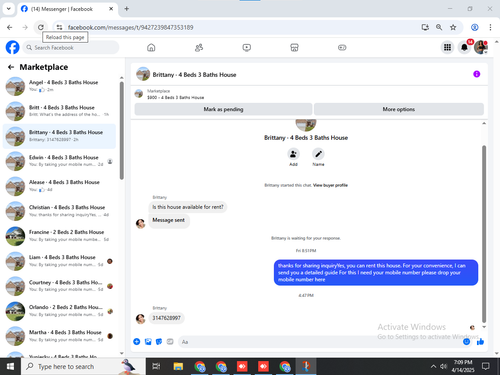The image size is (500, 375).
Task: Open the Friends icon in top navigation
Action: tap(199, 48)
